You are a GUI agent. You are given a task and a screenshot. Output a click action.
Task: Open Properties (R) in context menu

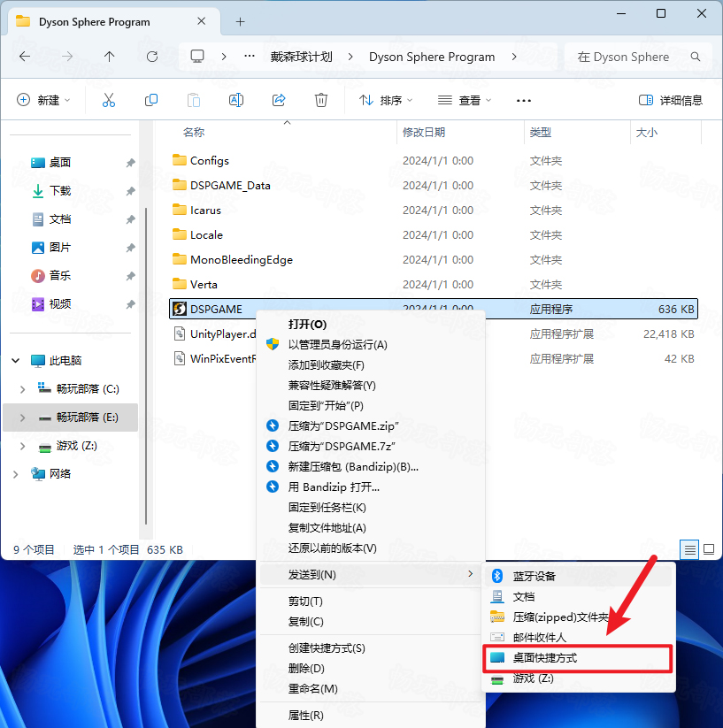[371, 716]
